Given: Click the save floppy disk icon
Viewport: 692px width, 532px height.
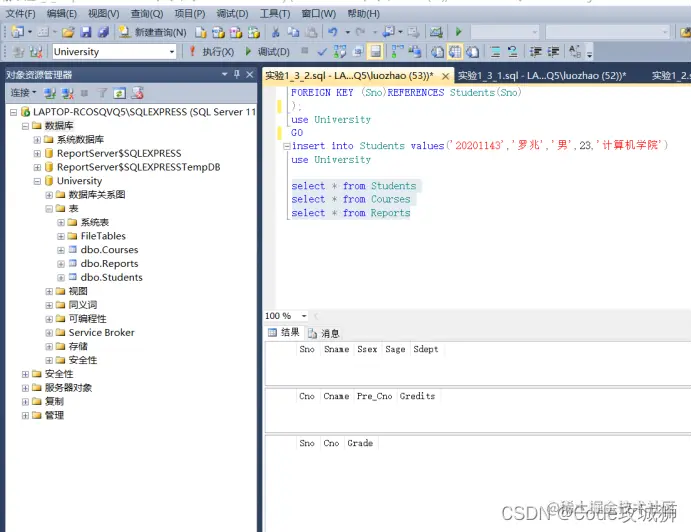Looking at the screenshot, I should coord(86,32).
